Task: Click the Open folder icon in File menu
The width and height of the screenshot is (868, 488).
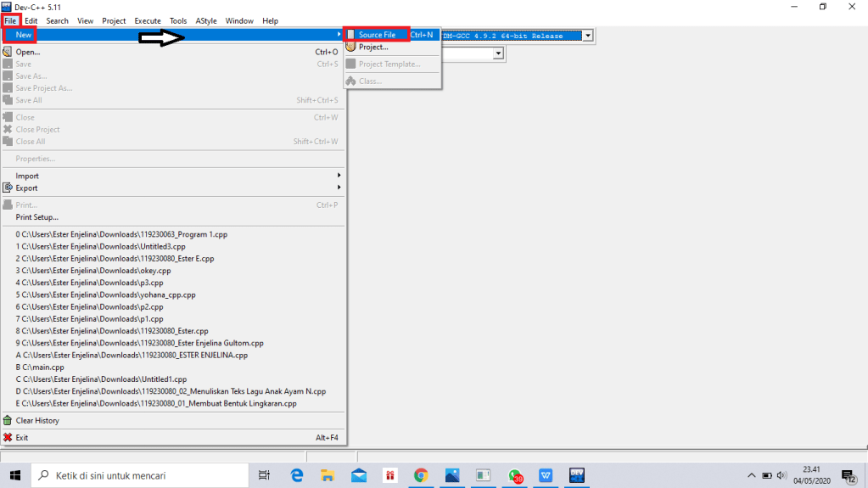Action: click(8, 53)
